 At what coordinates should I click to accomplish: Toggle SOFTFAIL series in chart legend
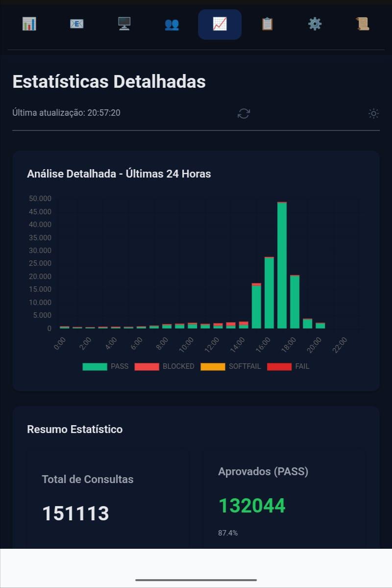point(230,366)
